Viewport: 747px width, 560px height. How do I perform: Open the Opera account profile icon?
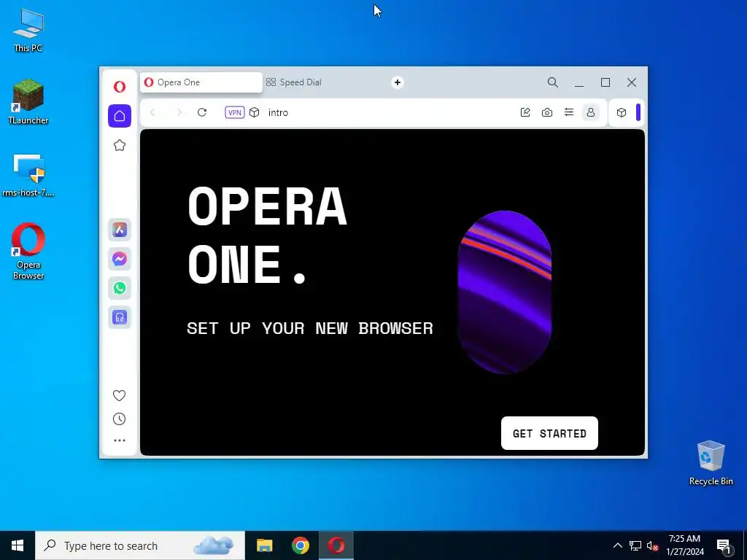[591, 112]
